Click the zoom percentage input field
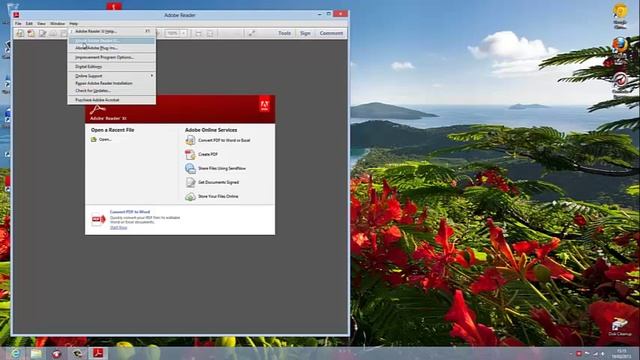The width and height of the screenshot is (640, 360). click(173, 33)
